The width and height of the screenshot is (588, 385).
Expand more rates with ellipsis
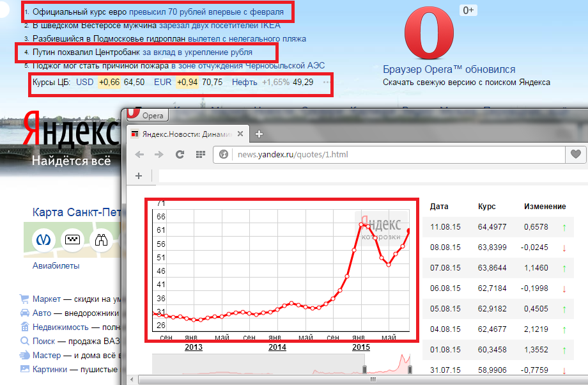pos(326,82)
